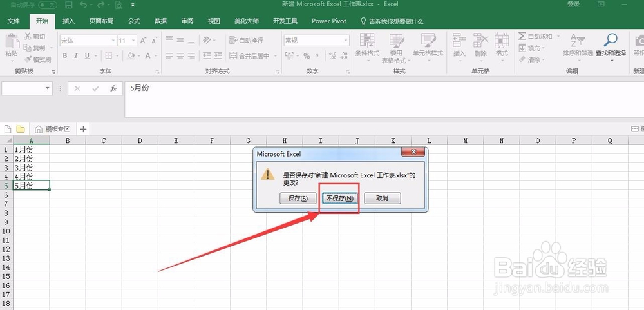Click the text orientation icon

(207, 40)
